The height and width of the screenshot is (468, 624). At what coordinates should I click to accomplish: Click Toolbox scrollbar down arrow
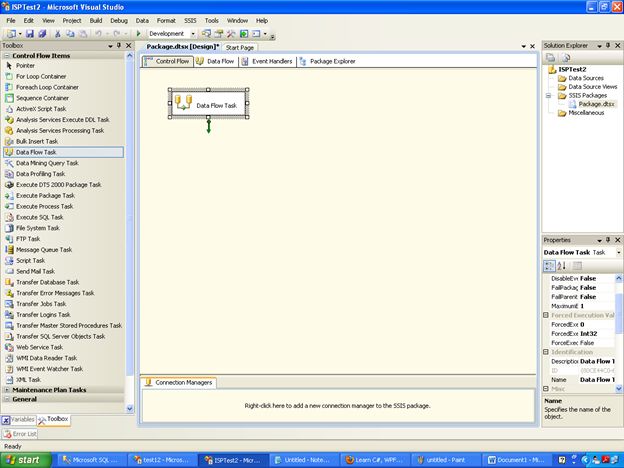click(x=130, y=408)
